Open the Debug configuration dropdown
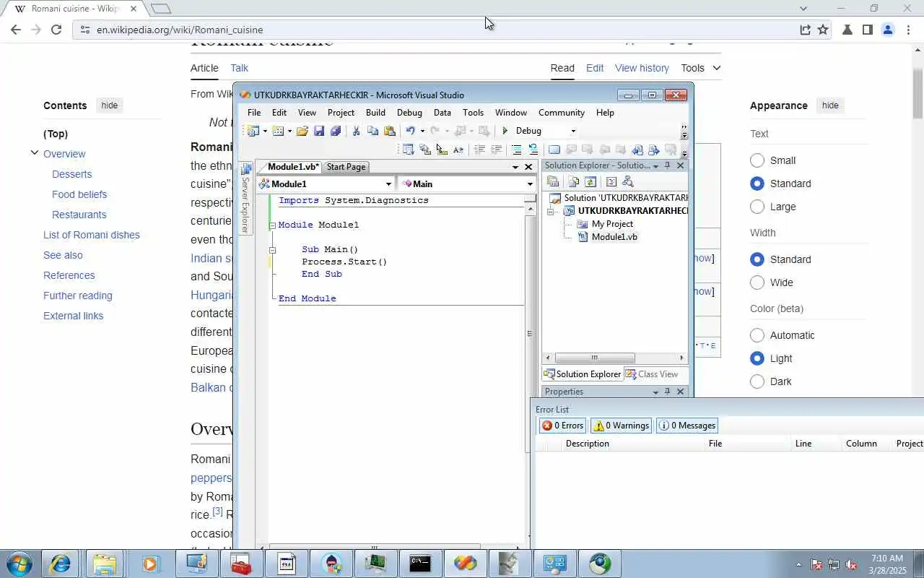 [x=573, y=131]
